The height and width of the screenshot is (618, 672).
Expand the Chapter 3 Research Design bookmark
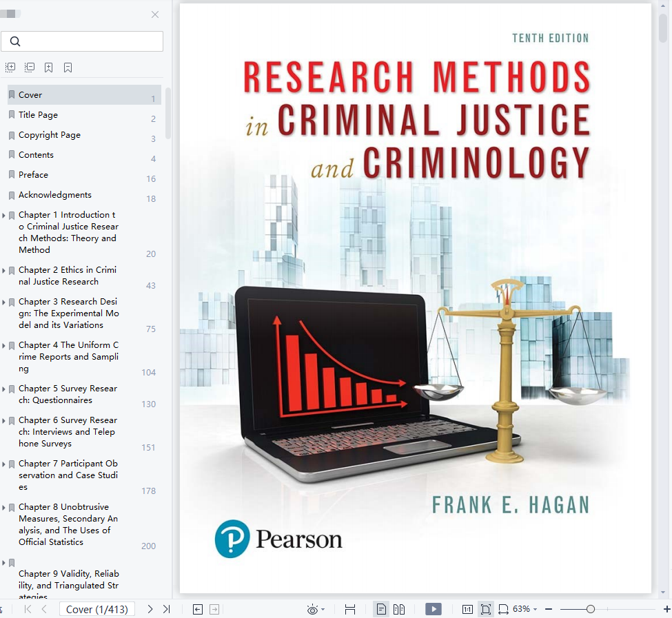[4, 302]
